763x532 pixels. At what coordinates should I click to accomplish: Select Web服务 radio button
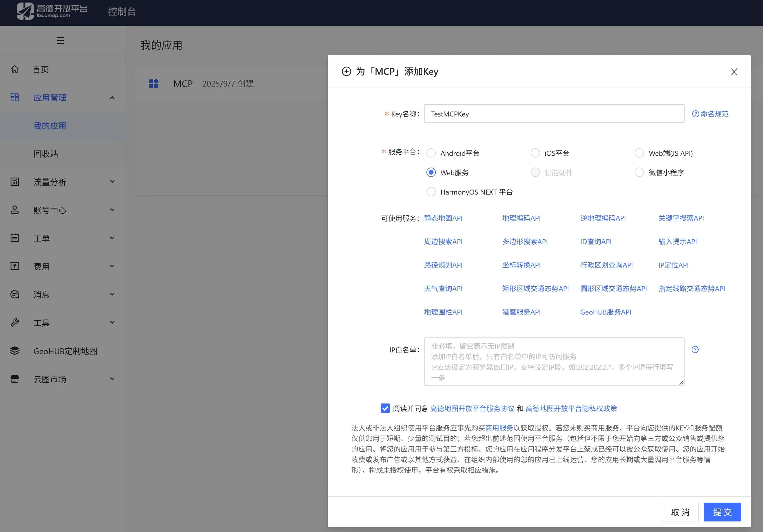click(431, 172)
